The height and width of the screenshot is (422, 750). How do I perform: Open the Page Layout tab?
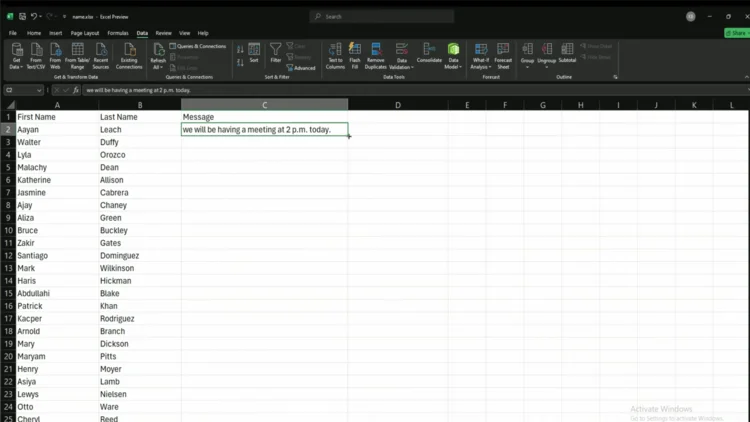[x=85, y=33]
